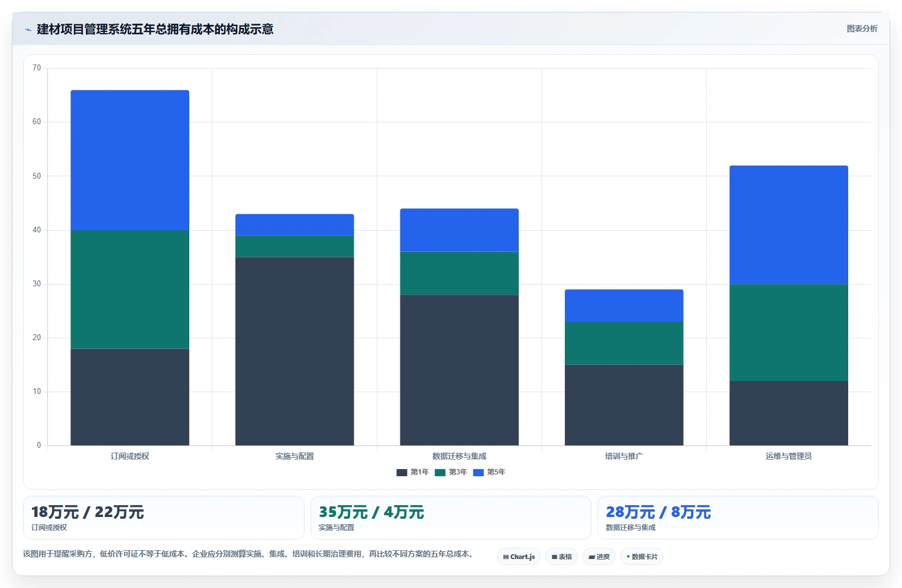Click the dark 第1年 segment of 实施与配置 bar
Viewport: 902px width, 588px height.
click(295, 351)
